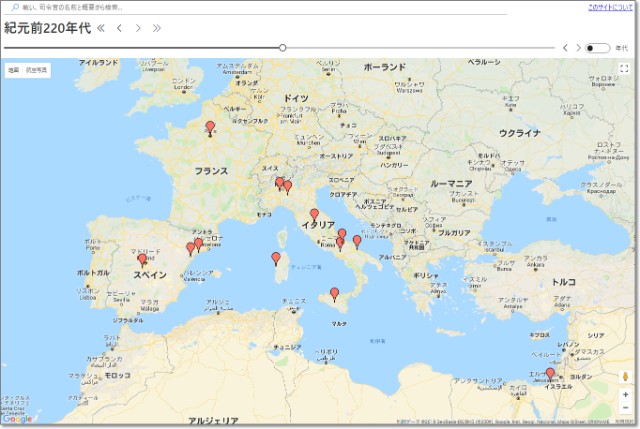Image resolution: width=640 pixels, height=429 pixels.
Task: Jump back many decades with double-left arrow
Action: 100,28
